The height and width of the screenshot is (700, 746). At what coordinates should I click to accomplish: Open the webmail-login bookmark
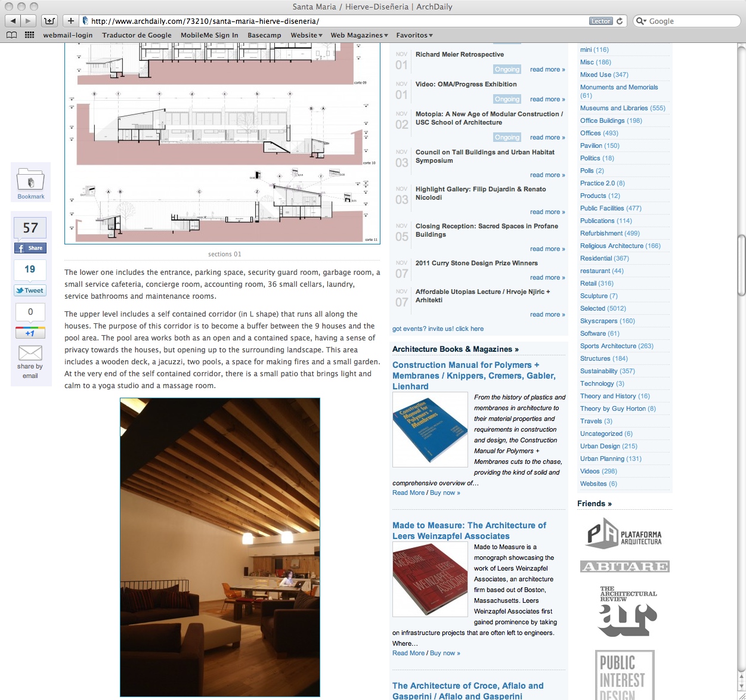(x=68, y=35)
